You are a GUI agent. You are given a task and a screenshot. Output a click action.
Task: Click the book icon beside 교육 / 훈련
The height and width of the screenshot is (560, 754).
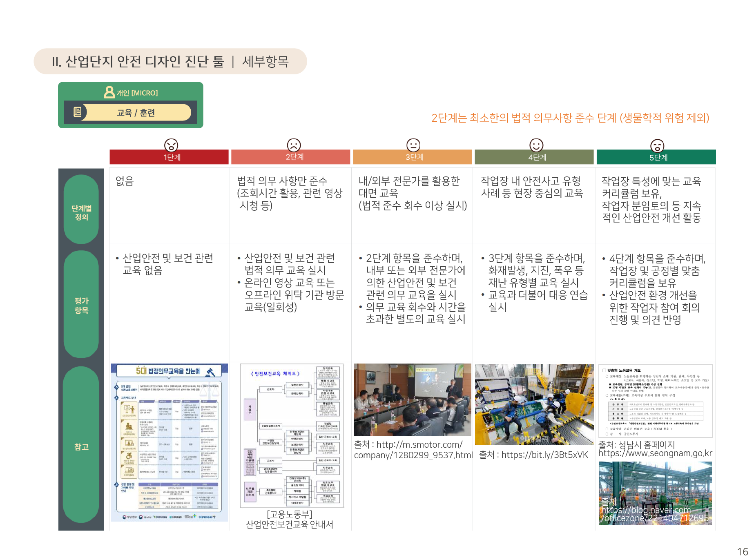point(78,112)
